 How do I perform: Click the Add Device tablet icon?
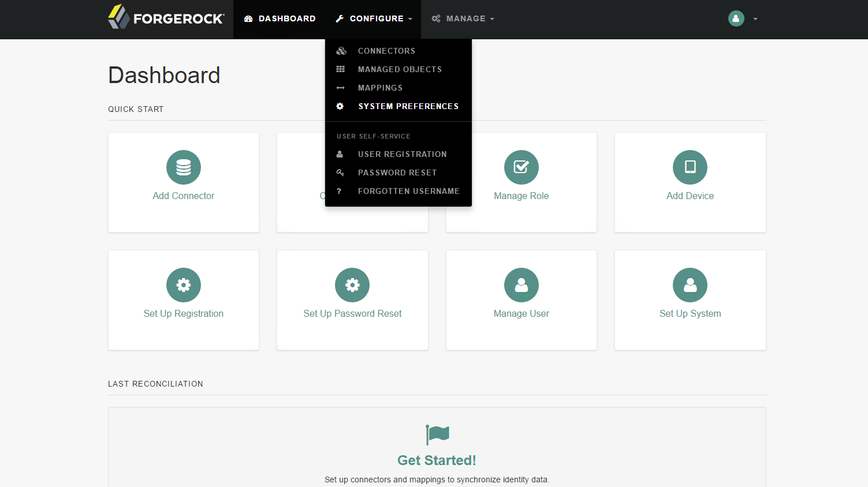(690, 167)
